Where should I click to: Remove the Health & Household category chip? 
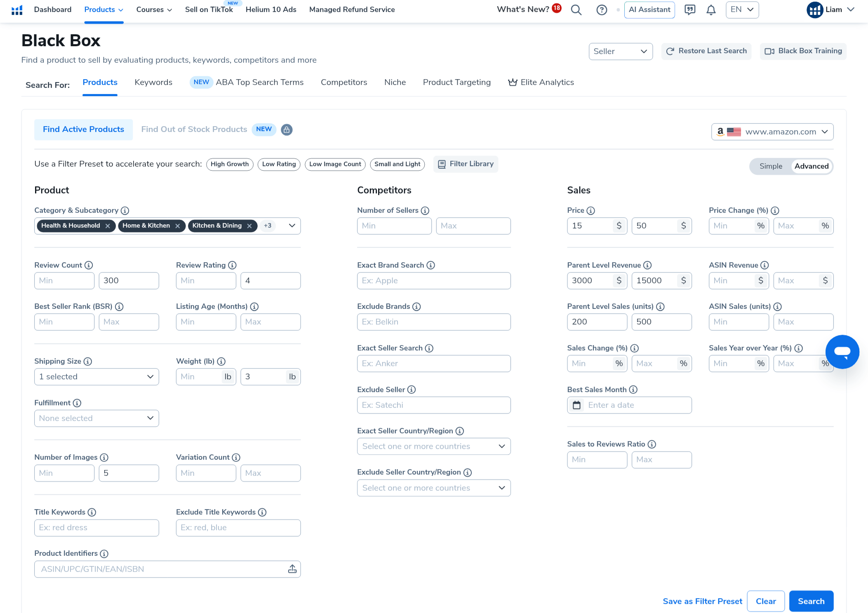[x=108, y=226]
